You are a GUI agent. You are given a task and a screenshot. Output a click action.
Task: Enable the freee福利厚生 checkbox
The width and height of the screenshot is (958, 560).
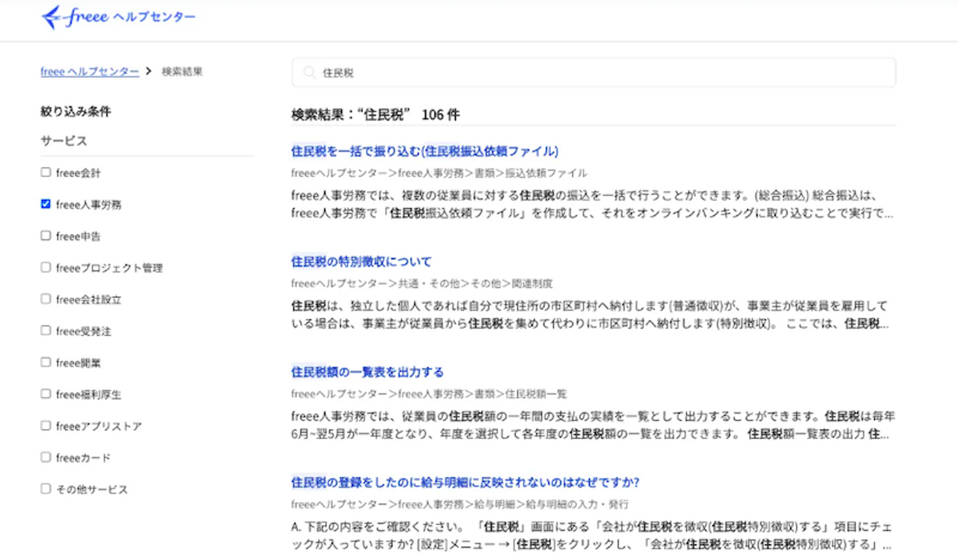coord(46,394)
